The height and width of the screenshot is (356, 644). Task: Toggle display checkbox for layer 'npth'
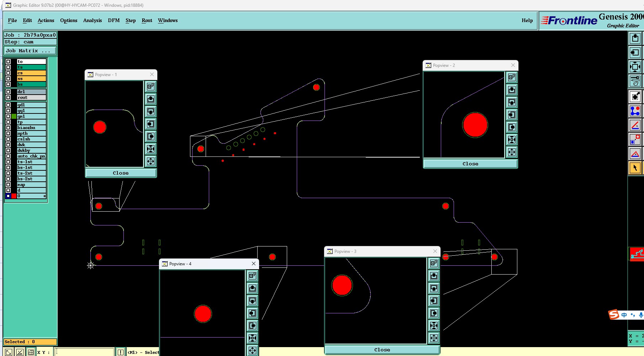pos(8,133)
